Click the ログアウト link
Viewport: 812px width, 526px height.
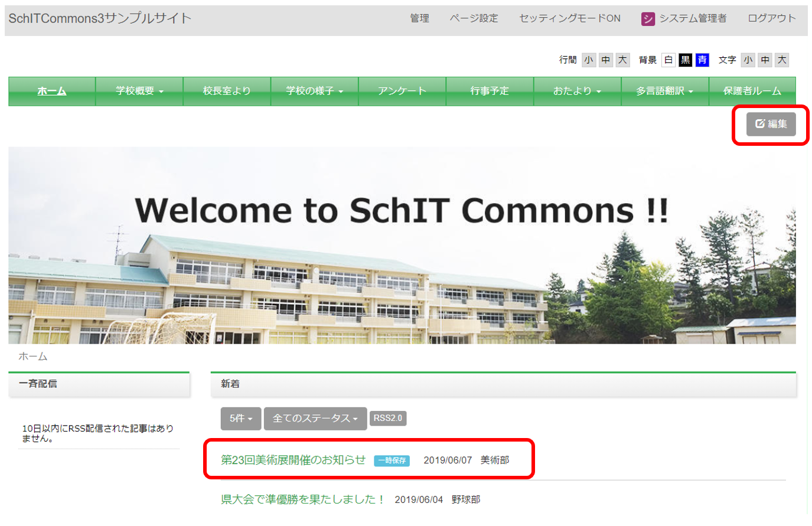[x=771, y=18]
